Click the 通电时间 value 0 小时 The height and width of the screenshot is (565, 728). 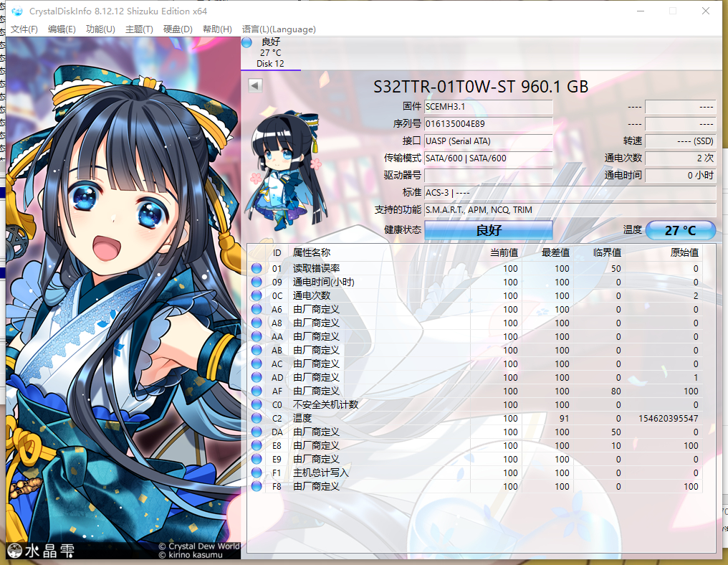pos(681,175)
